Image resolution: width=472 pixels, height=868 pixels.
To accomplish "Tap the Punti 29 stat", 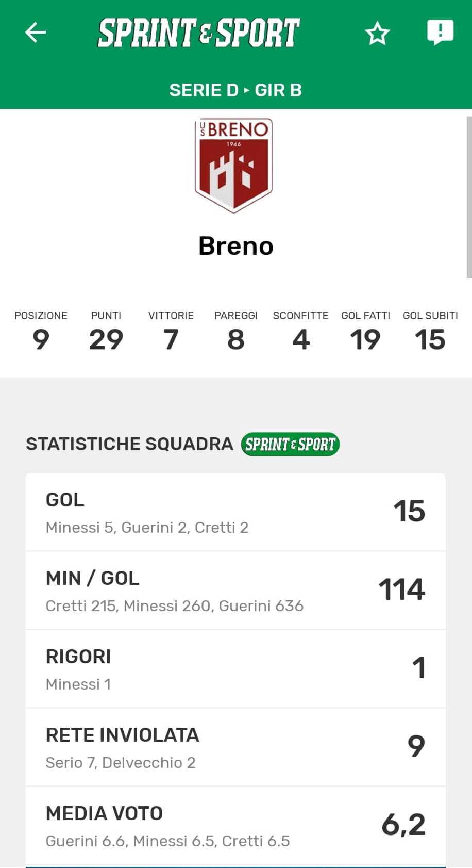I will pyautogui.click(x=106, y=331).
